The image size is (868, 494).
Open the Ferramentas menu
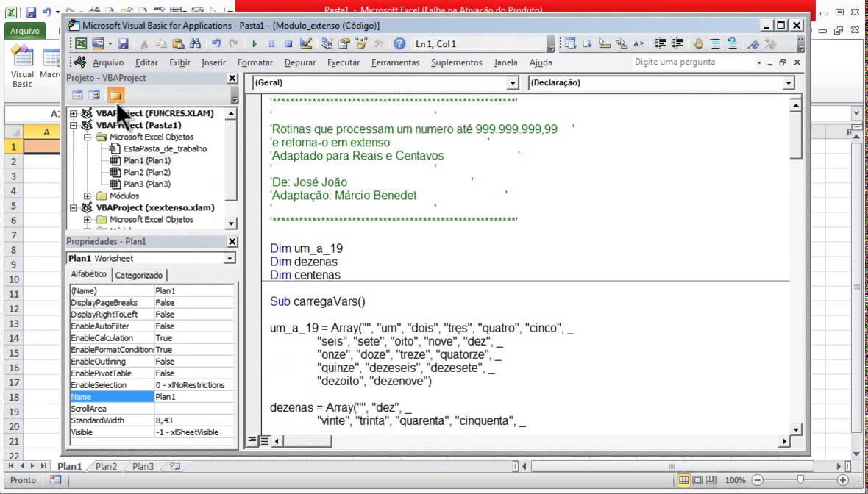coord(395,62)
